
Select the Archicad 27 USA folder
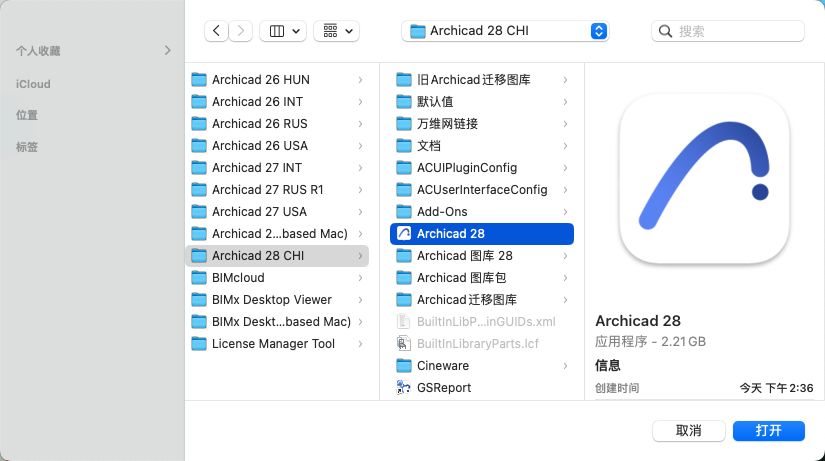tap(277, 212)
